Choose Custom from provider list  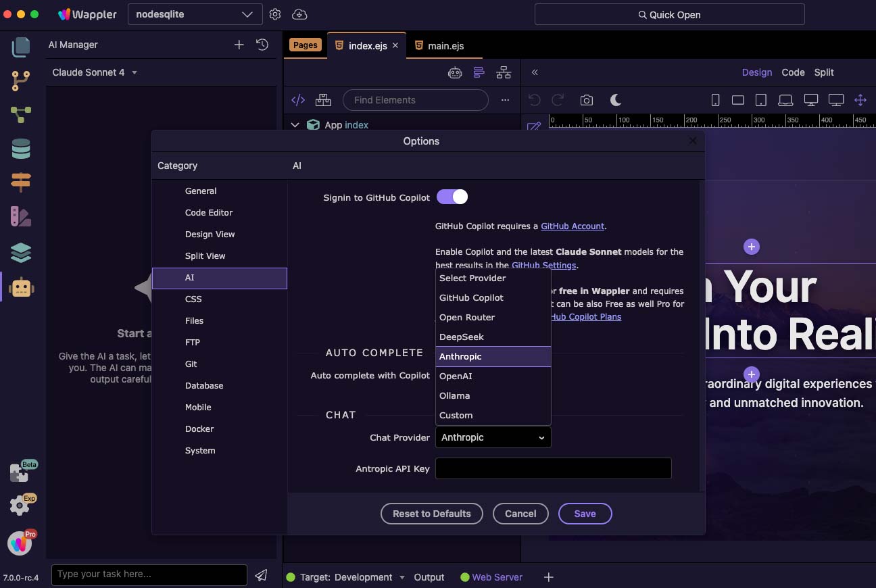click(x=493, y=415)
